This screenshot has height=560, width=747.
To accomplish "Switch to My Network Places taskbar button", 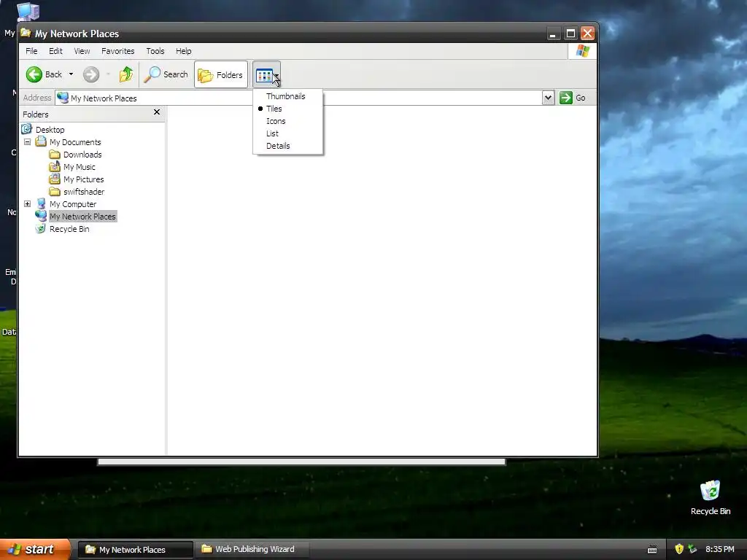I will point(136,550).
